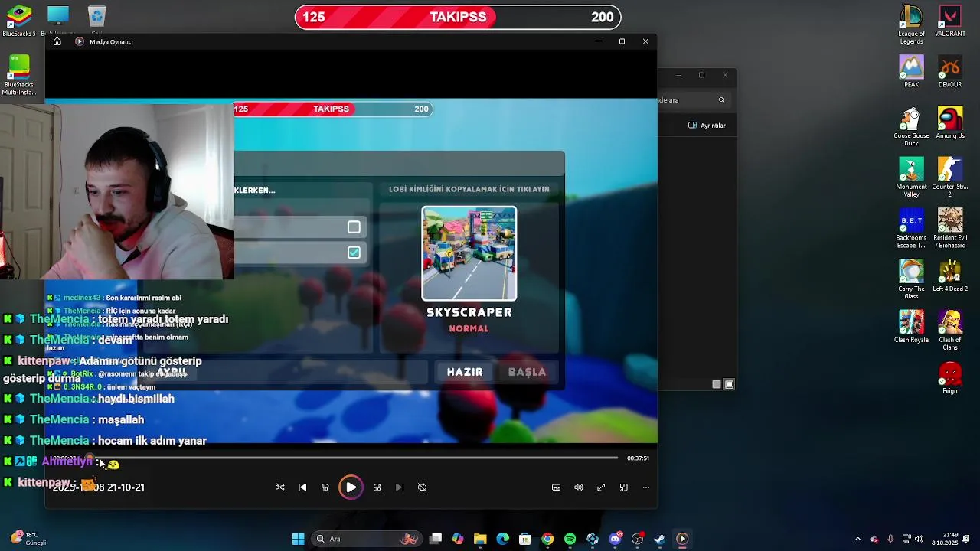The image size is (980, 551).
Task: Select the Carry The Glass icon
Action: (x=911, y=279)
